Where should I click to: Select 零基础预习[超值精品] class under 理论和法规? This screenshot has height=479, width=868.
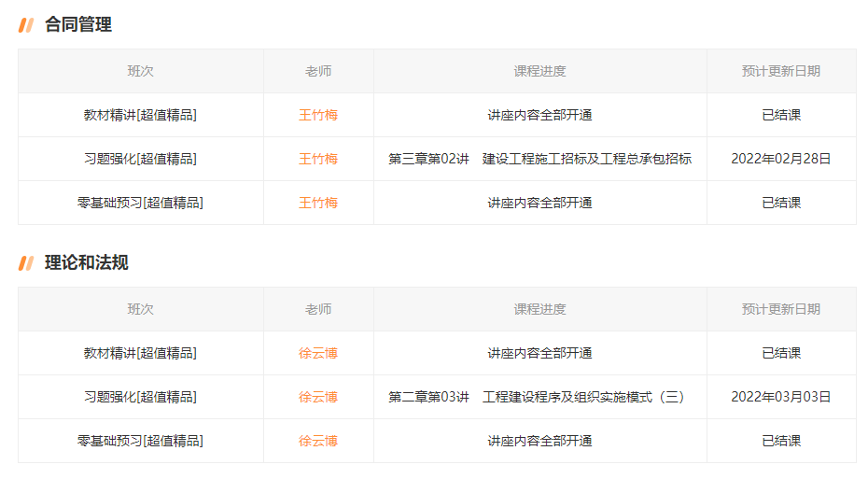coord(140,441)
